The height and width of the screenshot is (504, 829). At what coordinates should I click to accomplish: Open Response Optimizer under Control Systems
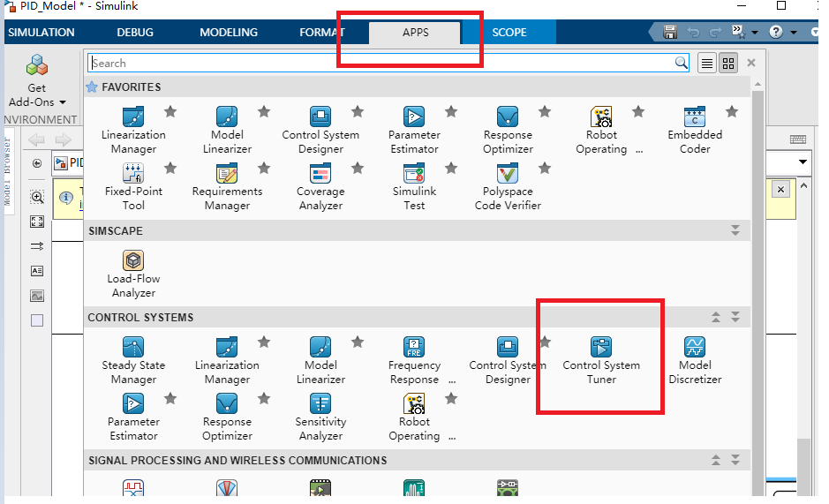[x=227, y=417]
